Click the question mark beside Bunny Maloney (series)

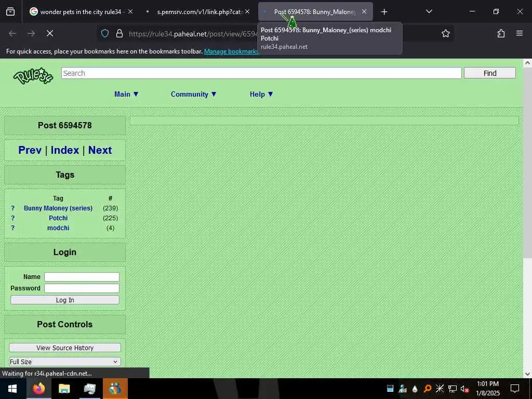coord(13,208)
